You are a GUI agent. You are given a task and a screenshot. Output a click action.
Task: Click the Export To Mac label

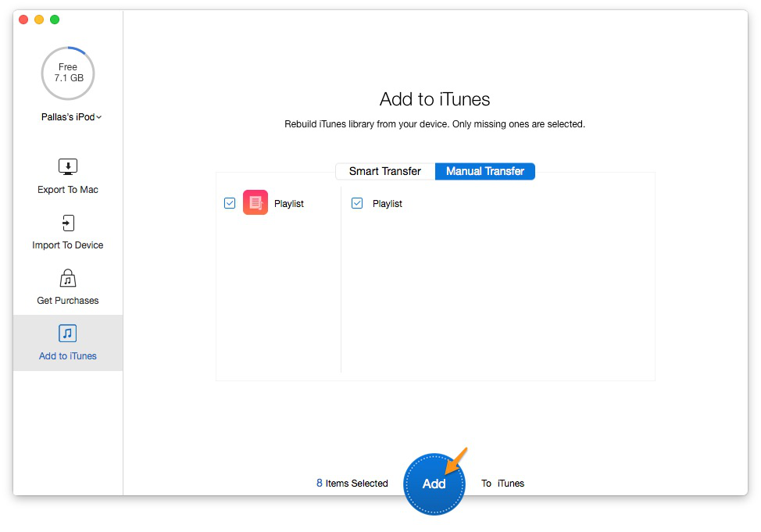point(68,190)
